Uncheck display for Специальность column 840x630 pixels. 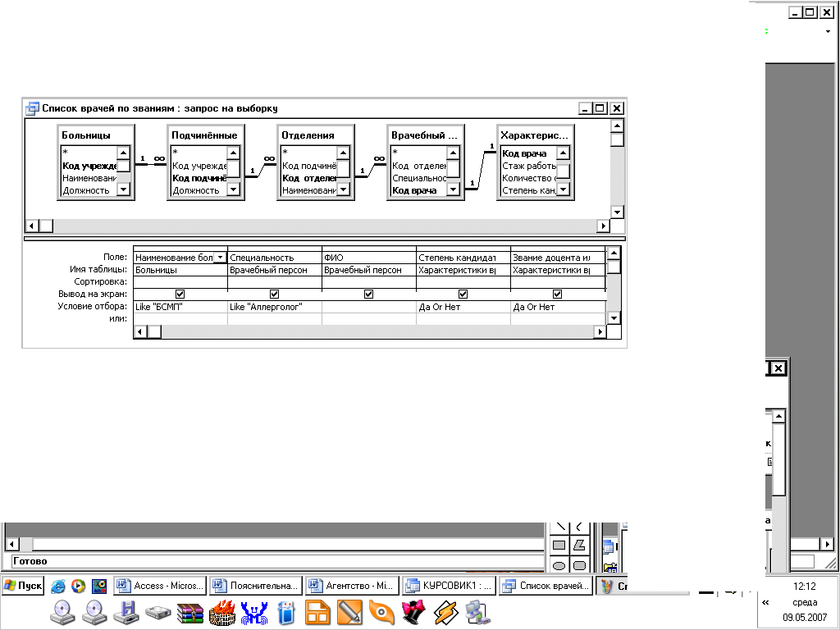[x=274, y=294]
